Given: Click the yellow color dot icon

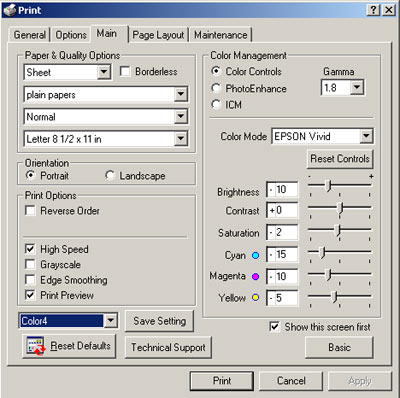Looking at the screenshot, I should 256,297.
